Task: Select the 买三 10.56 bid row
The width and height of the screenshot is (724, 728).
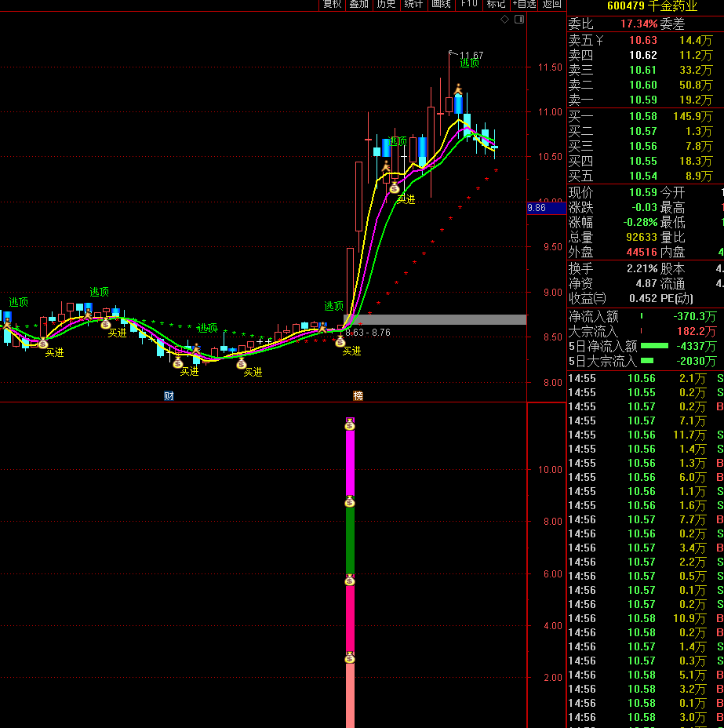Action: tap(646, 146)
